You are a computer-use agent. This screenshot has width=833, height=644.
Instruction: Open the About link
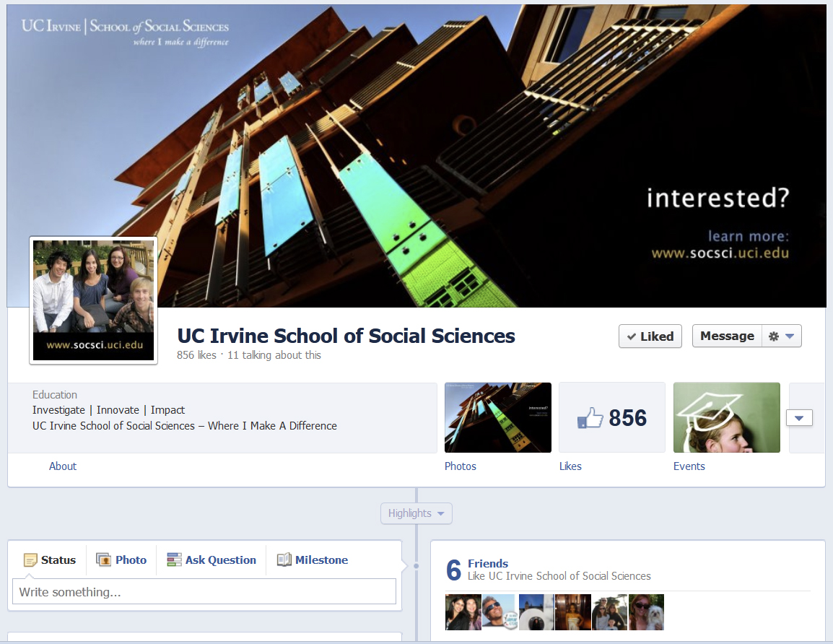63,466
